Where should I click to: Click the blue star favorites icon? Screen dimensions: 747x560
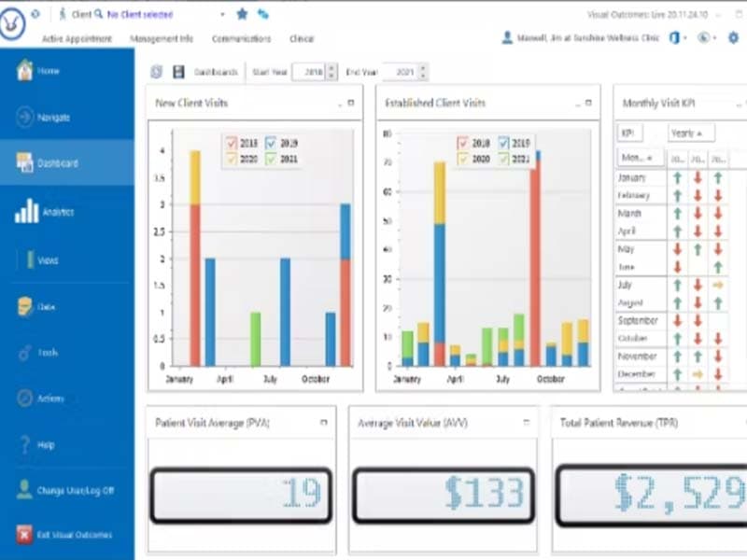[242, 14]
